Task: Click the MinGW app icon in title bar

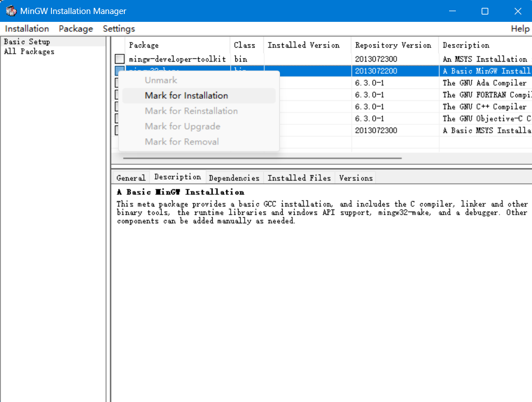Action: tap(11, 11)
